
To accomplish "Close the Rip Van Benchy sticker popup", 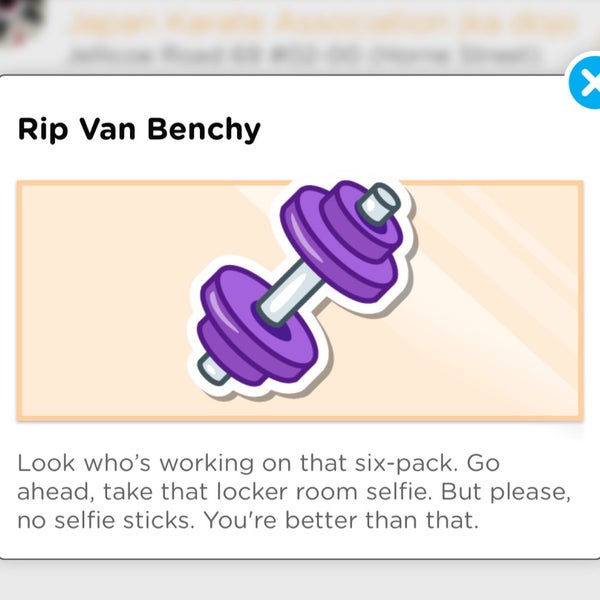I will pos(585,81).
